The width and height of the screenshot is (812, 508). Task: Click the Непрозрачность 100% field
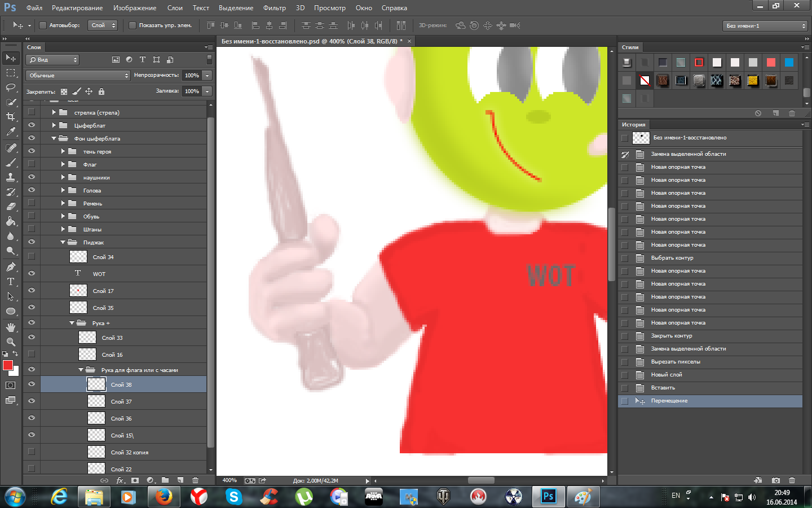(192, 75)
